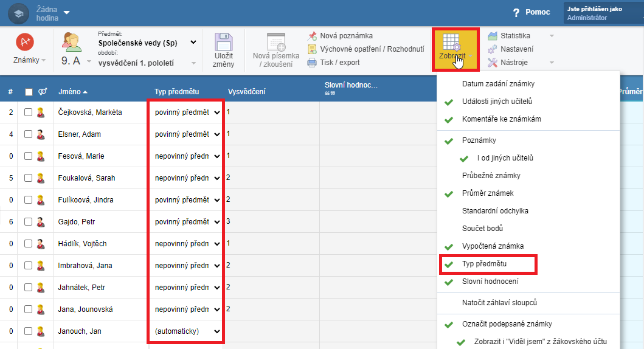Check the box for Elsner, Adam
Image resolution: width=644 pixels, height=349 pixels.
[x=28, y=134]
